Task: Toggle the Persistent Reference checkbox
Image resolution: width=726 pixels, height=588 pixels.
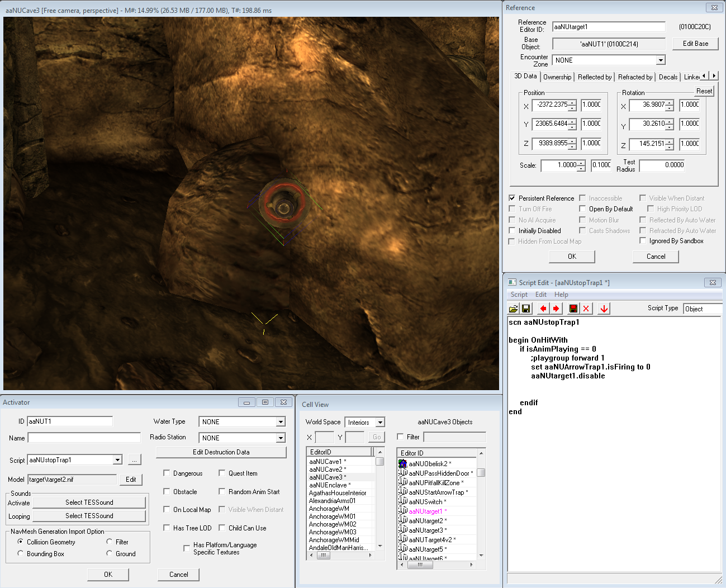Action: click(x=512, y=198)
